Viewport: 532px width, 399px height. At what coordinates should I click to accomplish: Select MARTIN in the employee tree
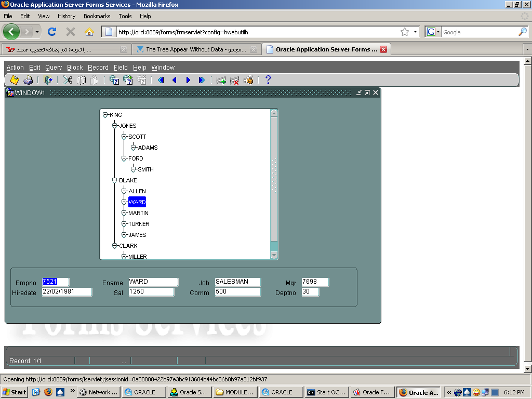pyautogui.click(x=138, y=213)
